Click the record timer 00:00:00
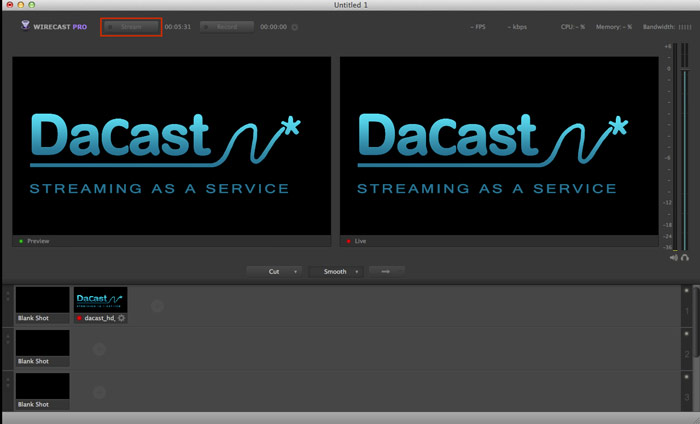The image size is (700, 424). click(x=273, y=27)
